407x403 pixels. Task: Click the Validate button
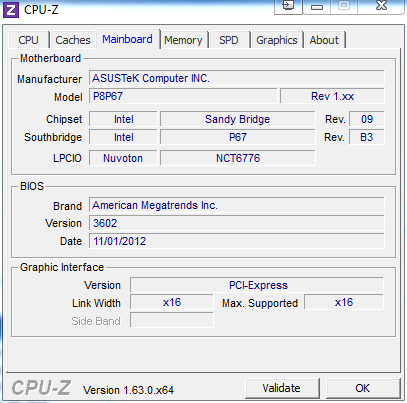click(282, 388)
